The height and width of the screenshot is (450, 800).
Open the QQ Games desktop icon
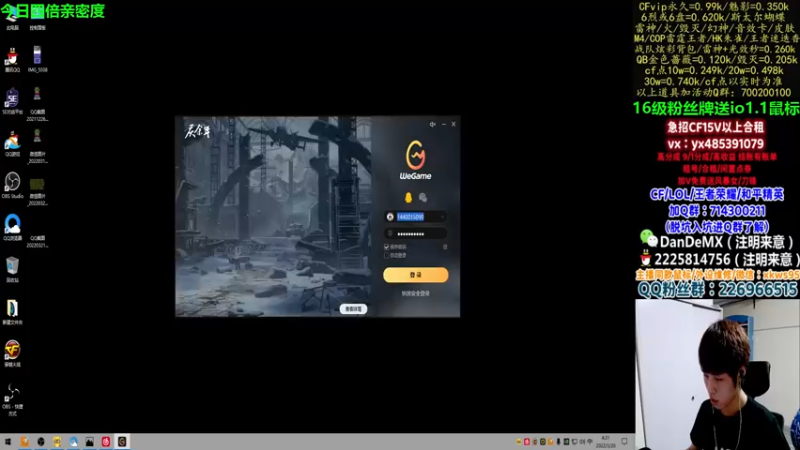pos(12,144)
